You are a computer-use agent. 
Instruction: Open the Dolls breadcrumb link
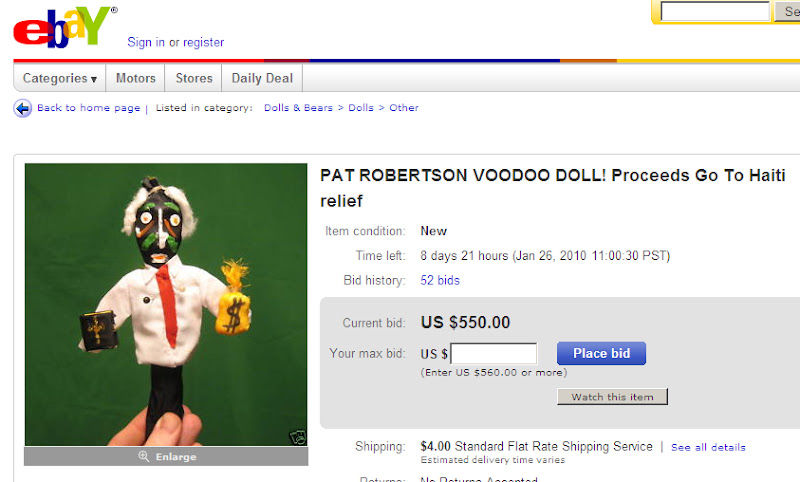[361, 108]
